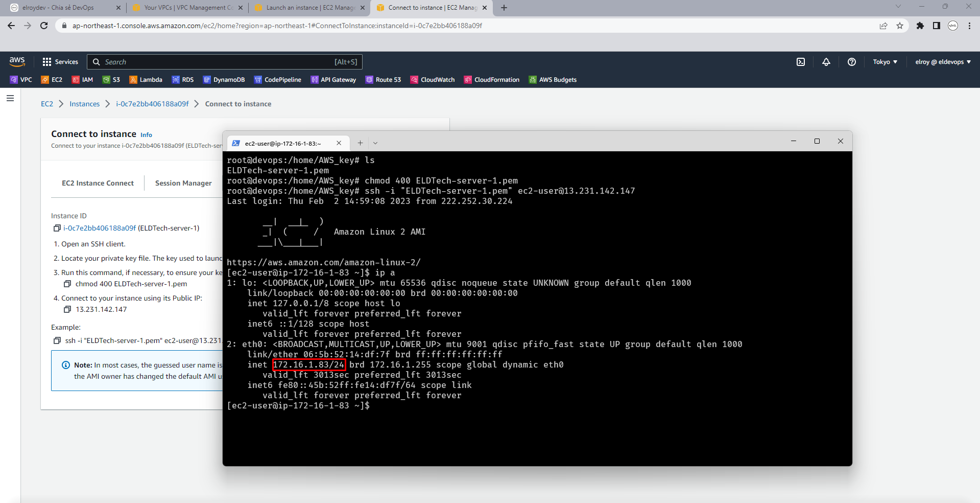The image size is (980, 503).
Task: Open the i-0c7e2bb406188a09f breadcrumb link
Action: [x=152, y=104]
